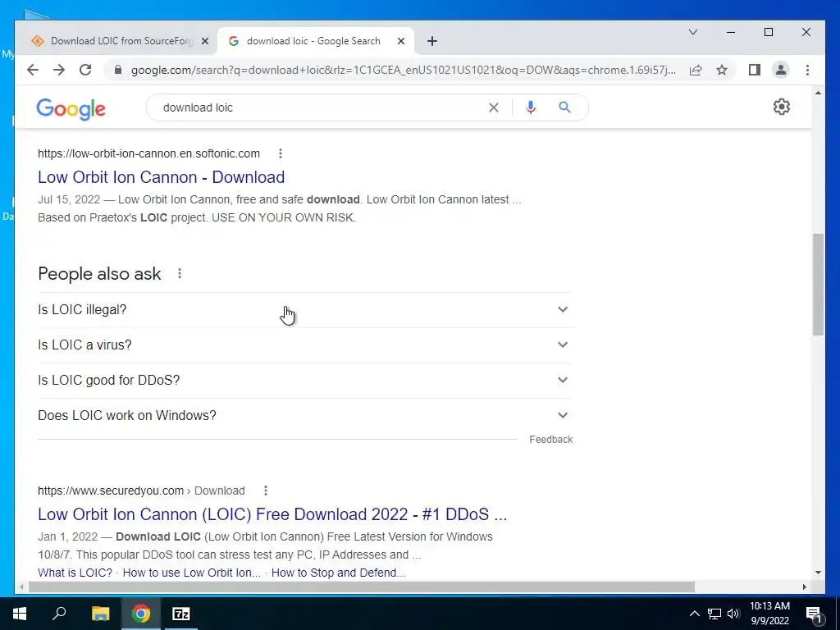840x630 pixels.
Task: Open File Explorer from the taskbar
Action: (100, 614)
